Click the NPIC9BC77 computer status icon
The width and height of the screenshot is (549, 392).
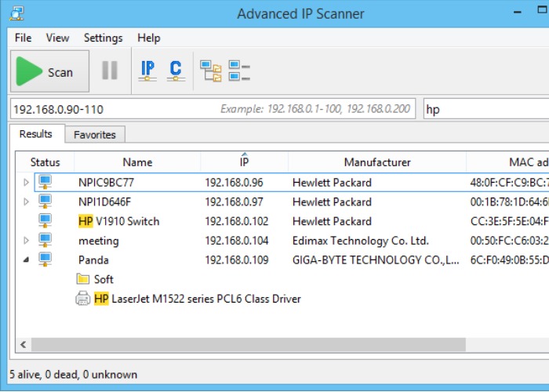pyautogui.click(x=45, y=182)
